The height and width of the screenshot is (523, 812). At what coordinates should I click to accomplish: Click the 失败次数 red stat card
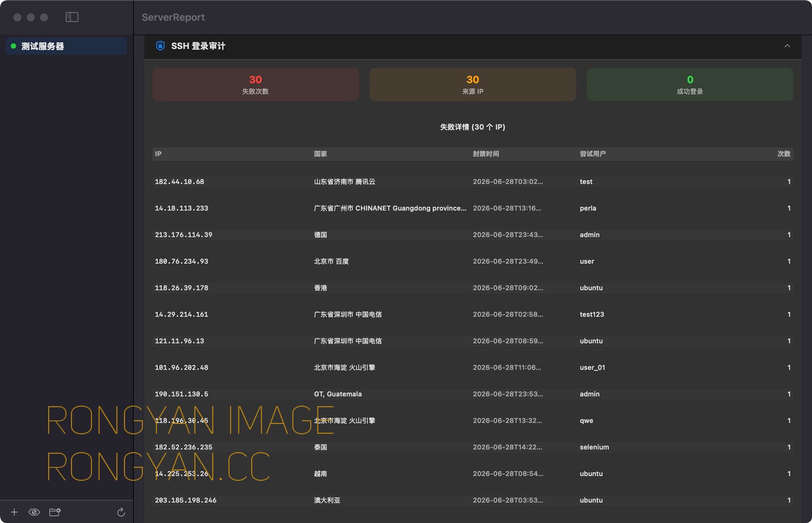pyautogui.click(x=256, y=84)
